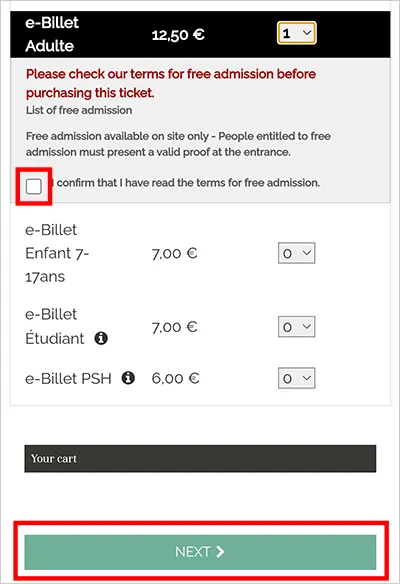Open the Étudiant ticket quantity selector

[296, 327]
